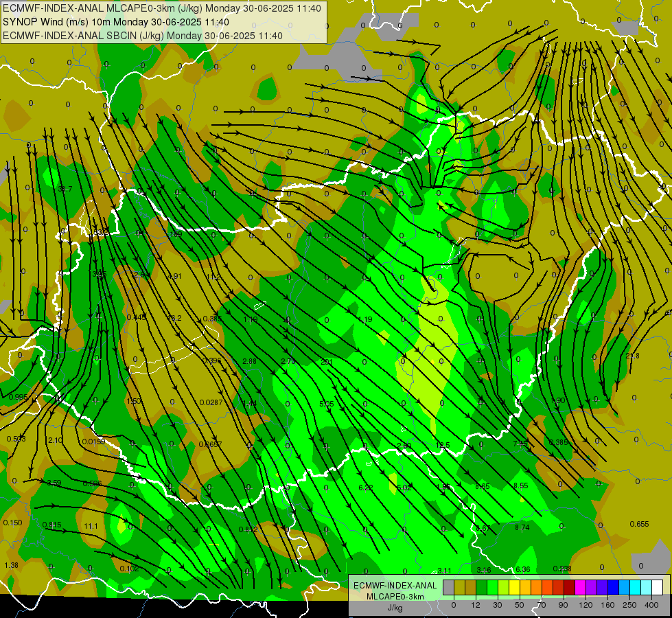This screenshot has width=672, height=618.
Task: Click the legend scale label 12
Action: (x=476, y=605)
